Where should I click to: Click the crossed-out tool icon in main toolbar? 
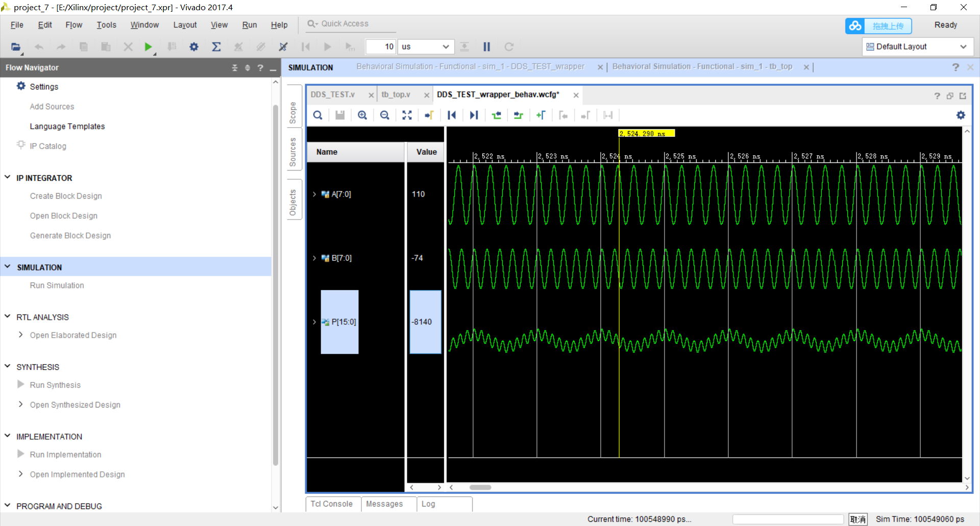point(283,47)
